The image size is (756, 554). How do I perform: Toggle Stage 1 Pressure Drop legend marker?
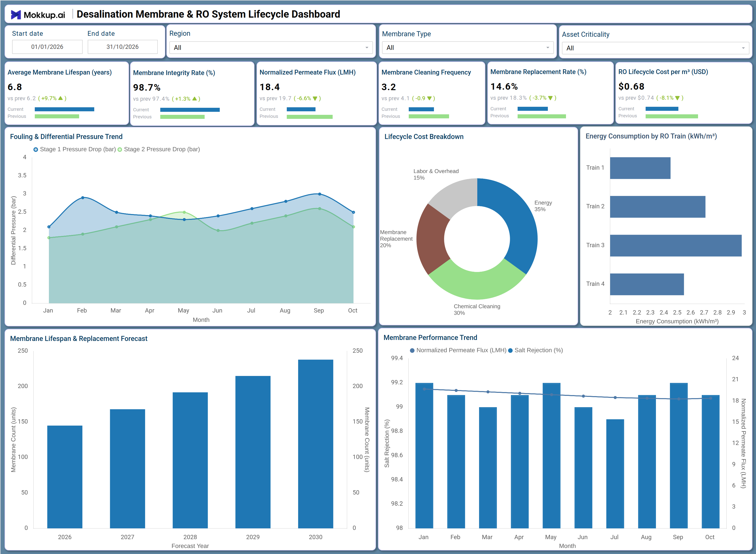click(x=36, y=150)
